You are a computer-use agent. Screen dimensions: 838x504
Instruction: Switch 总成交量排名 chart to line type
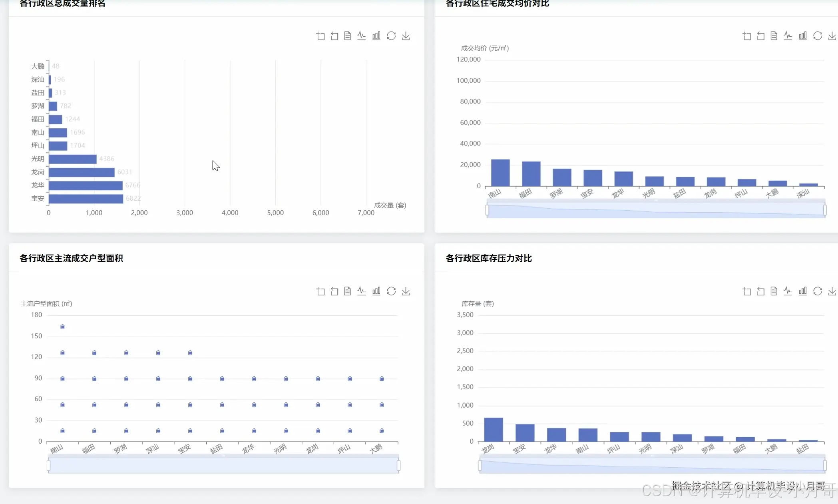[x=362, y=36]
